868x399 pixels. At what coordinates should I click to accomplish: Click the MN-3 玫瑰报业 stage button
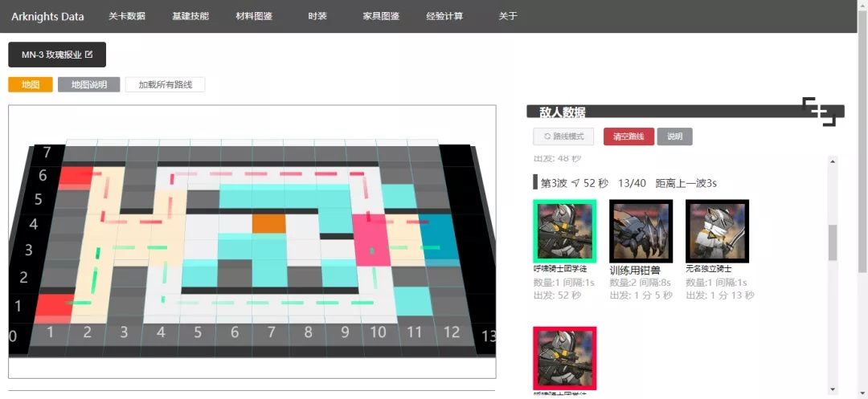[57, 55]
